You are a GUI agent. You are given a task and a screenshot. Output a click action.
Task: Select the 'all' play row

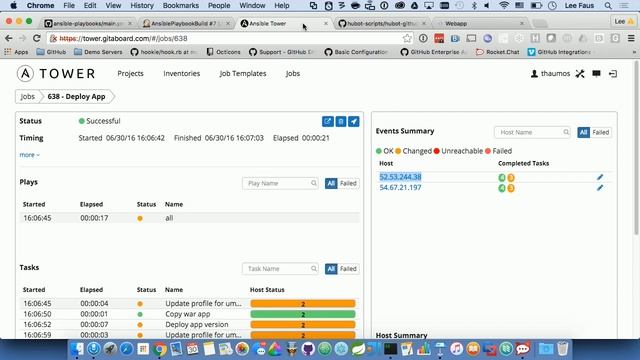click(x=190, y=218)
